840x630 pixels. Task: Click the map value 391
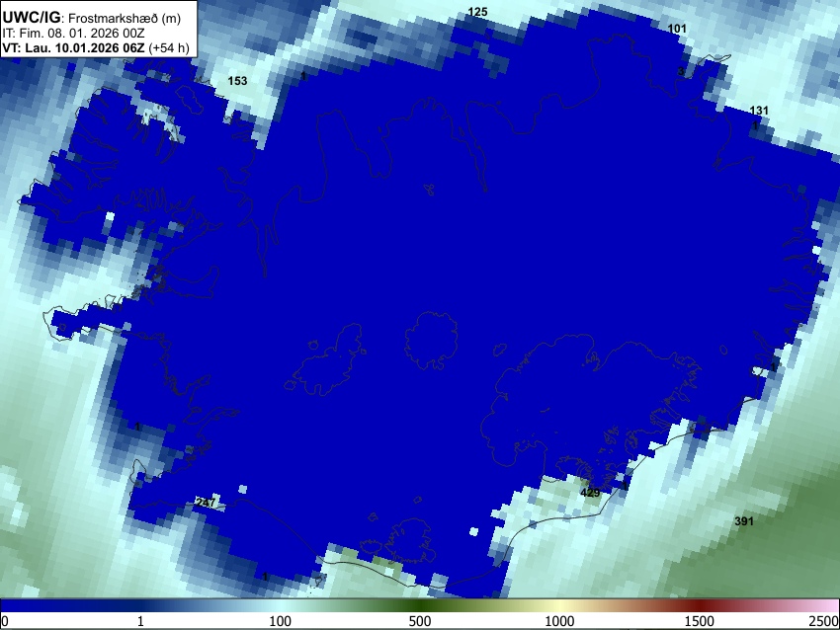(x=744, y=520)
